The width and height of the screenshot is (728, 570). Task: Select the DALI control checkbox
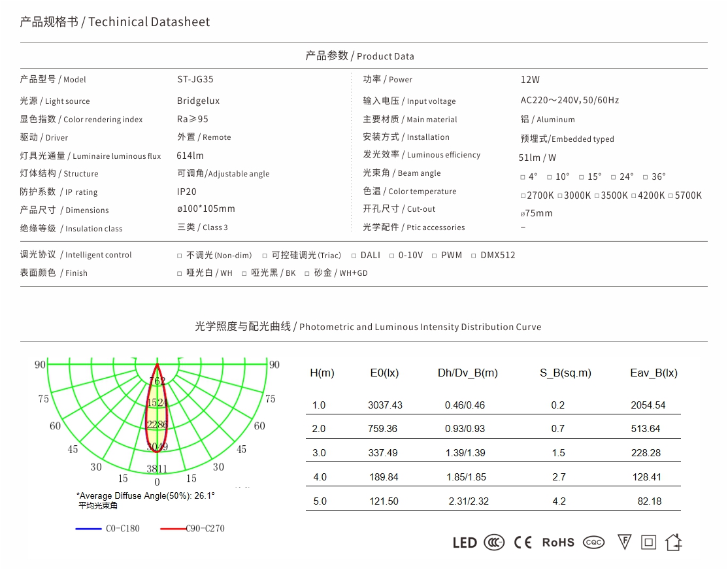pyautogui.click(x=354, y=256)
